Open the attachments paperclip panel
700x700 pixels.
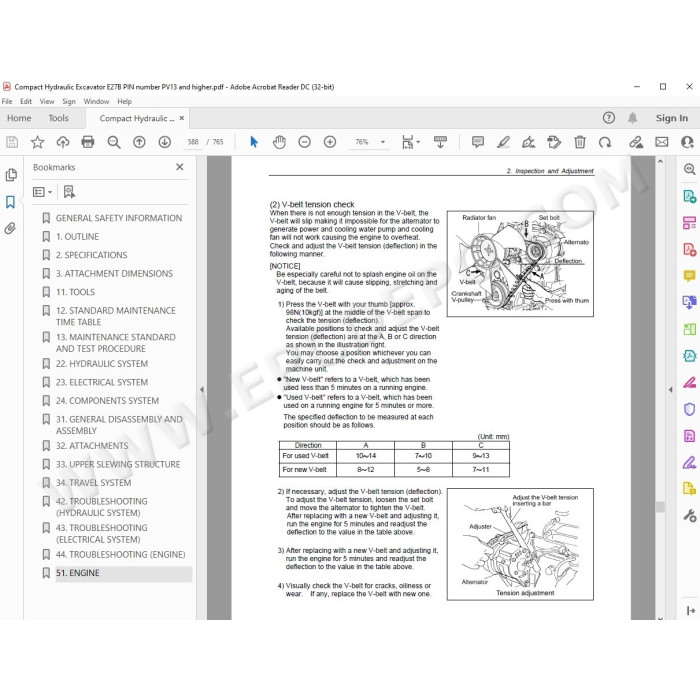10,228
